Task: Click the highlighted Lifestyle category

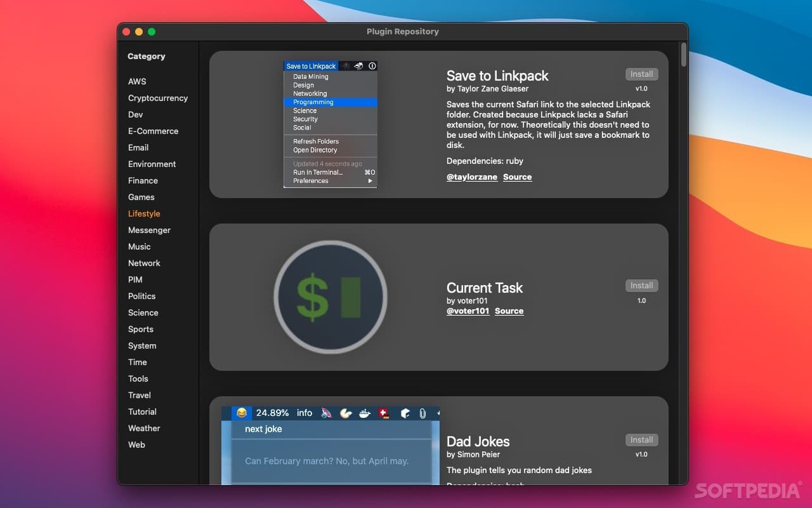Action: 144,213
